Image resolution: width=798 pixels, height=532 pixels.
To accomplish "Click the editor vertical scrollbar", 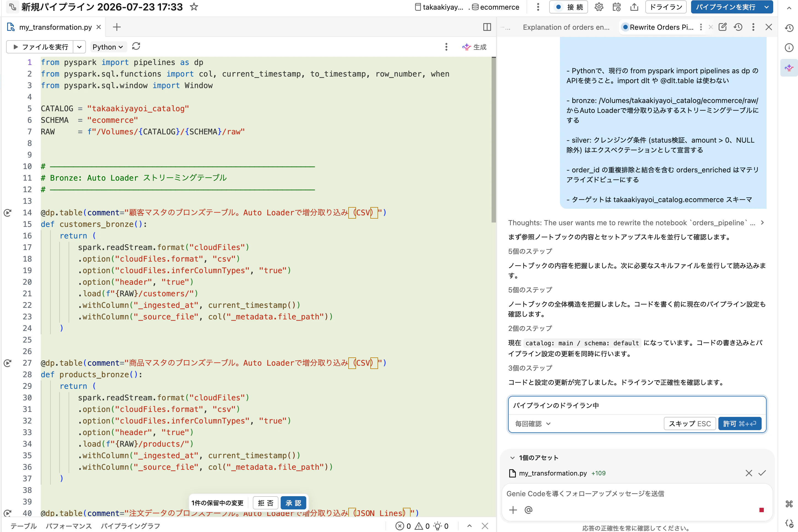I will point(494,140).
